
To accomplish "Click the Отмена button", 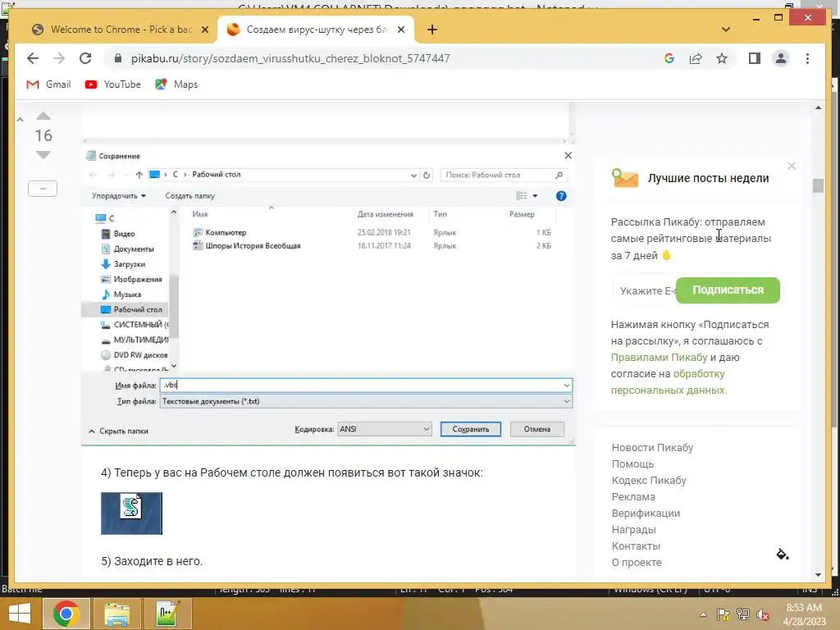I will [x=536, y=429].
